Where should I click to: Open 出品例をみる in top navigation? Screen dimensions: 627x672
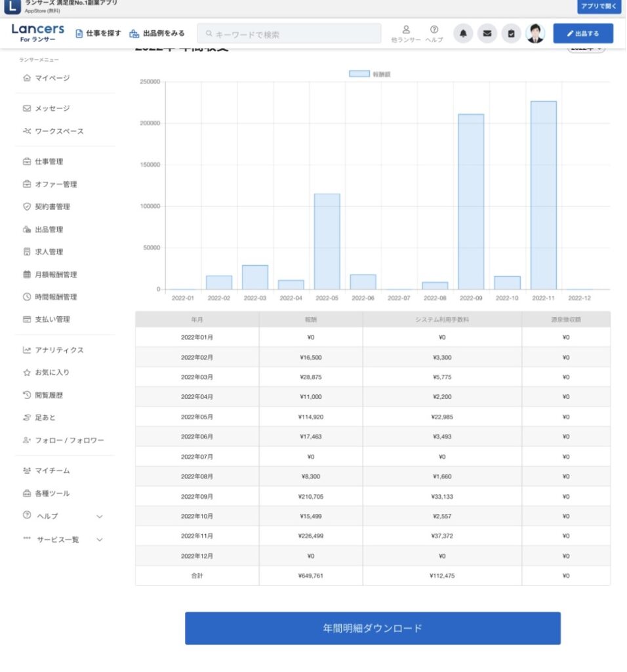[x=157, y=33]
